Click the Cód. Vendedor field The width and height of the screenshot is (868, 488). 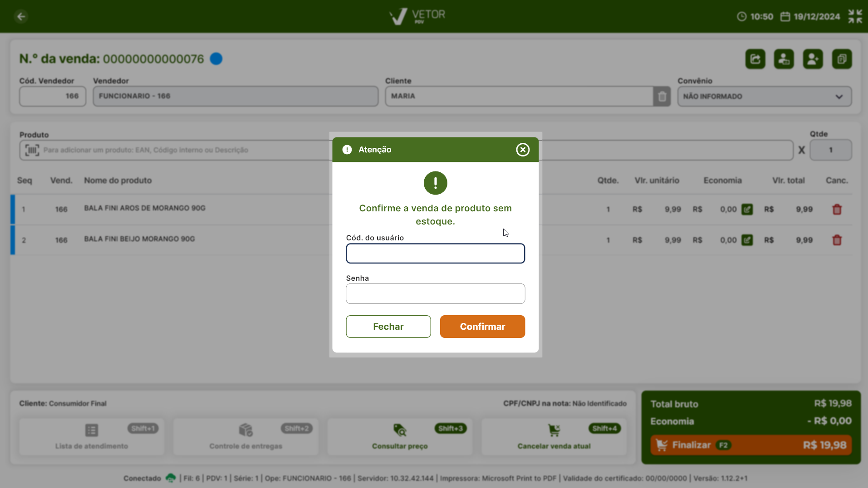click(x=53, y=96)
